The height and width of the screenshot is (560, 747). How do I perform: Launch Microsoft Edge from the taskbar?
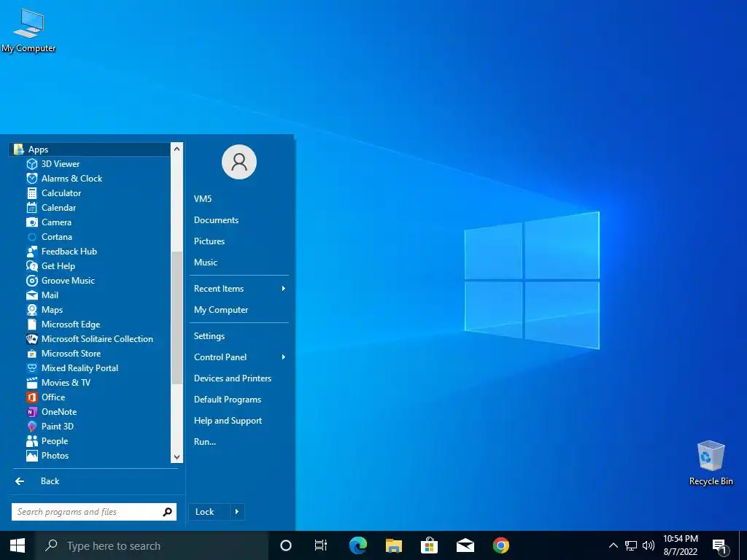[358, 545]
